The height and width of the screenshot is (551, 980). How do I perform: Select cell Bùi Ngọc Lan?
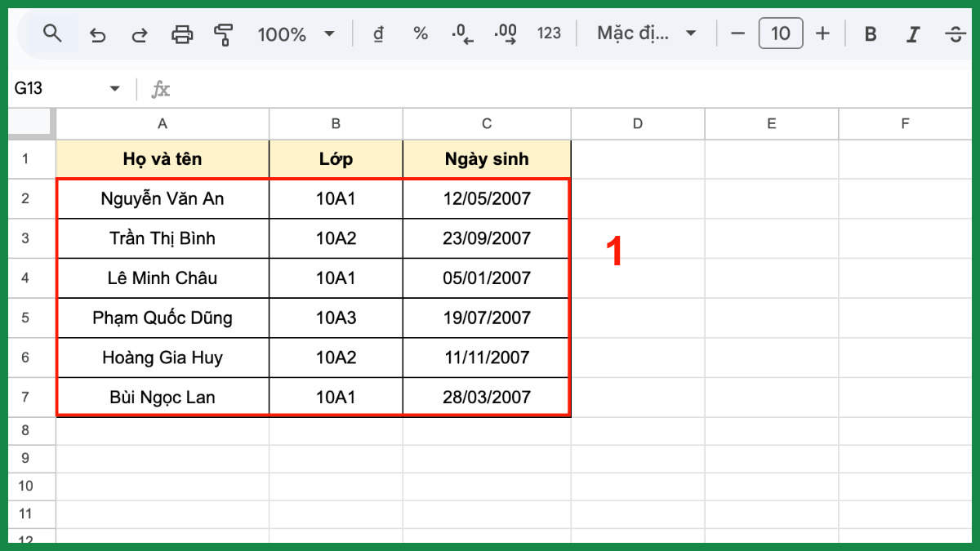pos(163,398)
